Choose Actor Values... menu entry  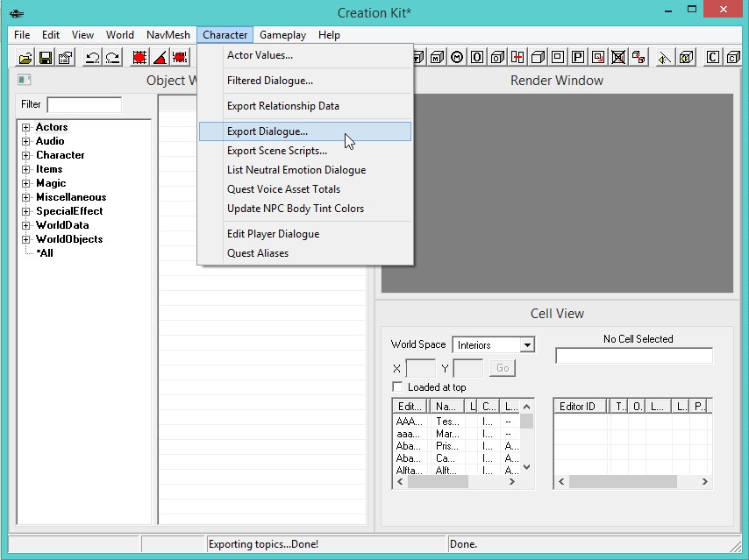tap(304, 55)
